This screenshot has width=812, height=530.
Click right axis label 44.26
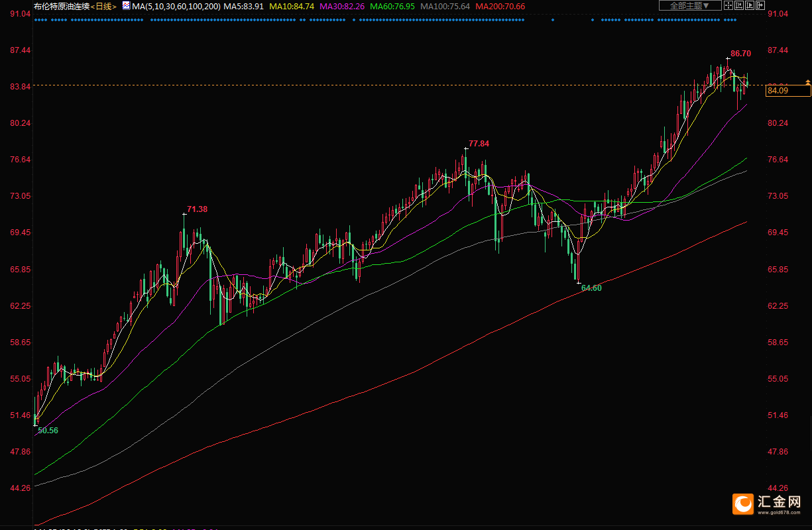777,488
